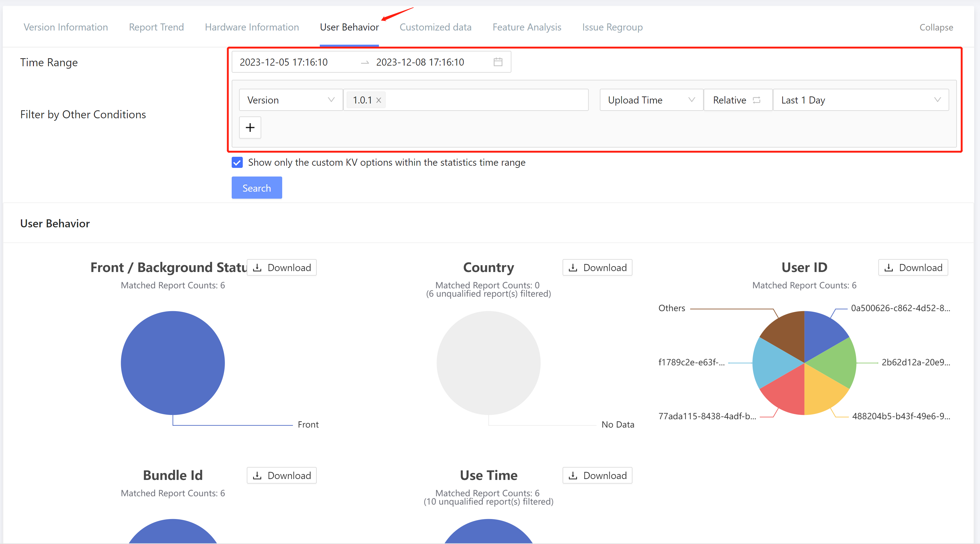Uncheck show only custom KV options checkbox

pyautogui.click(x=237, y=162)
